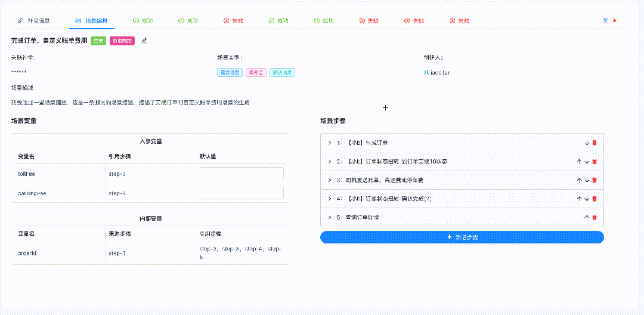Click the save icon at top right

point(605,20)
